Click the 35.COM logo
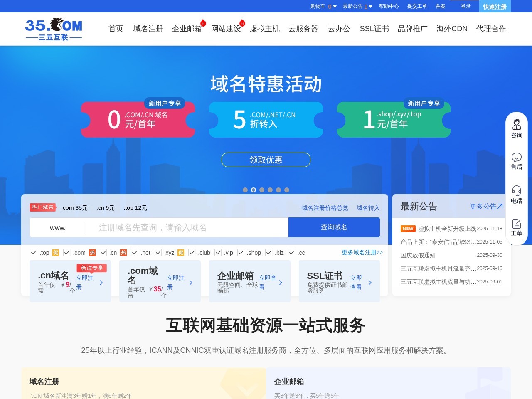 [x=54, y=28]
